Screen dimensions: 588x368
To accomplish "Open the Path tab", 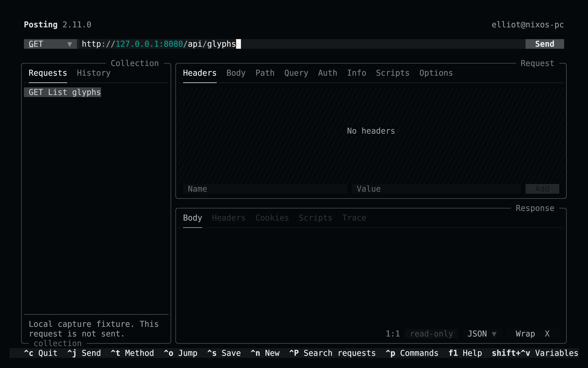I will (x=265, y=73).
